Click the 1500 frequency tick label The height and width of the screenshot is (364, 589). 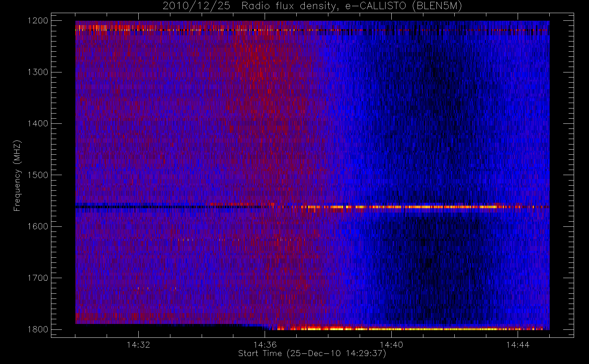pyautogui.click(x=38, y=175)
